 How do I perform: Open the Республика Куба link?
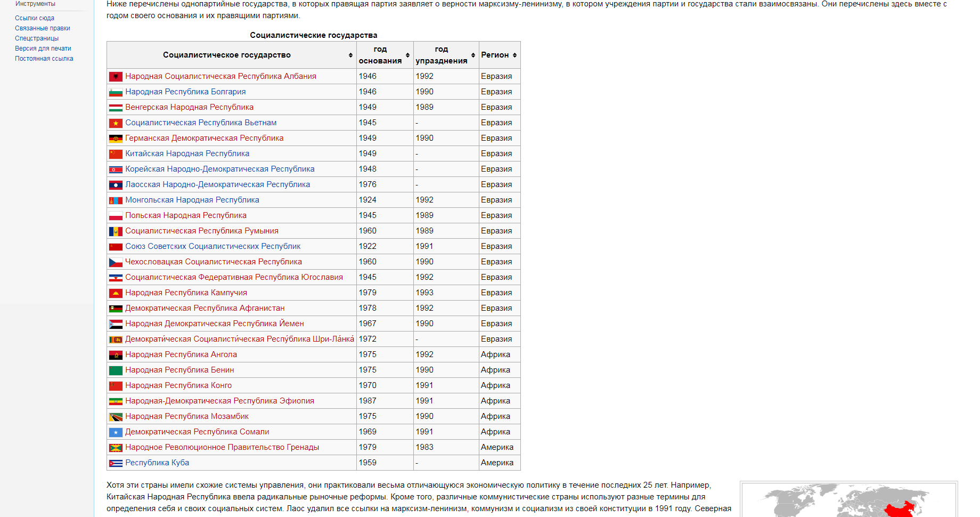click(157, 463)
